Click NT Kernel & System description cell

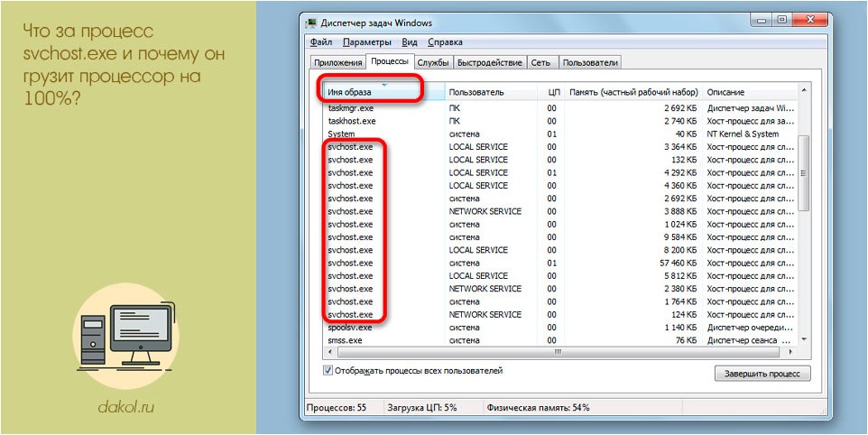click(743, 134)
